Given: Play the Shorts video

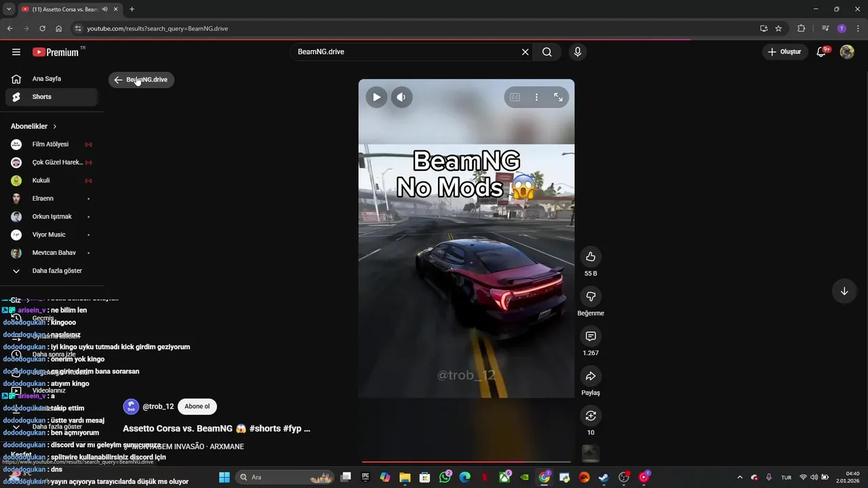Looking at the screenshot, I should point(376,97).
